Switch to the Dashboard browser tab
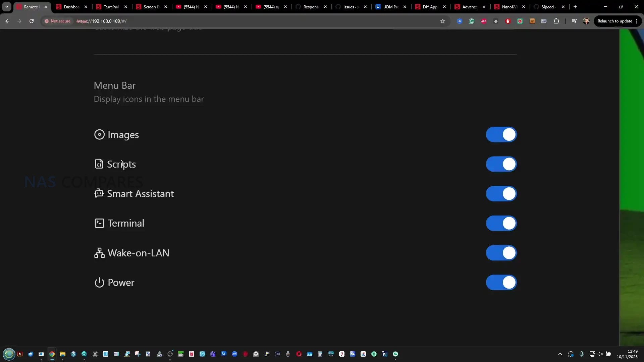 point(71,7)
